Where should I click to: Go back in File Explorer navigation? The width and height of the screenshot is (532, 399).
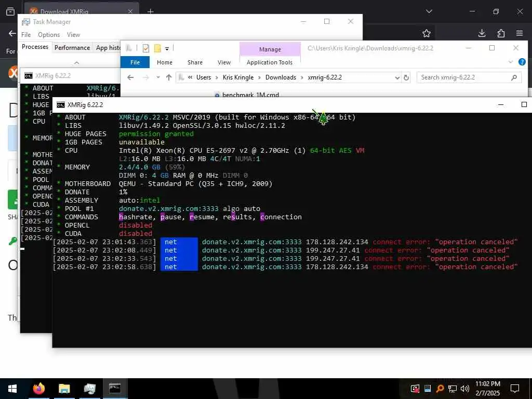(130, 77)
